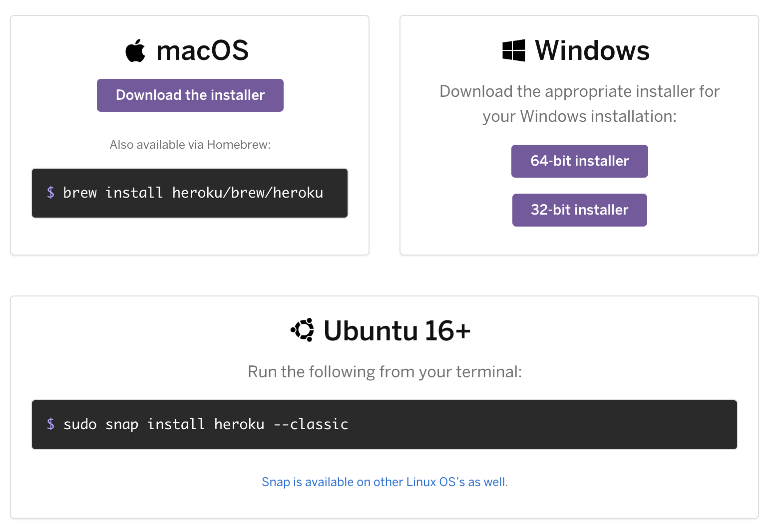Screen dimensions: 784x532
Task: Click the macOS heading text
Action: pos(202,50)
